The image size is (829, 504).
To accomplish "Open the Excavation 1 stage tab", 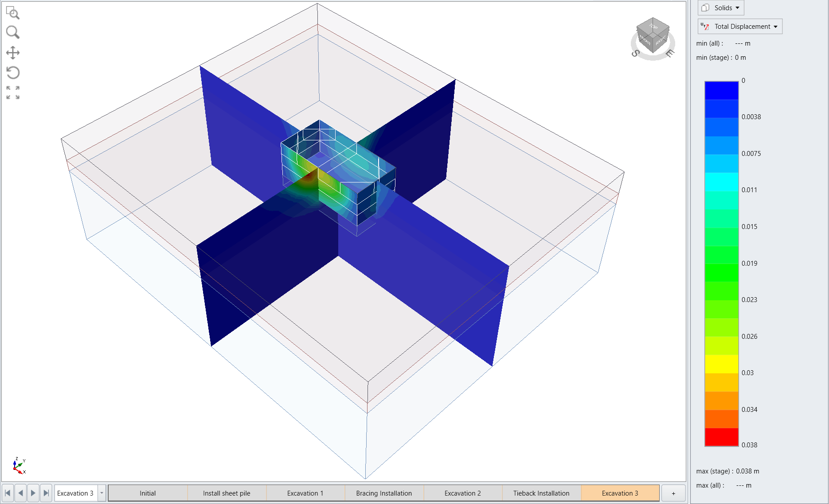I will coord(305,493).
